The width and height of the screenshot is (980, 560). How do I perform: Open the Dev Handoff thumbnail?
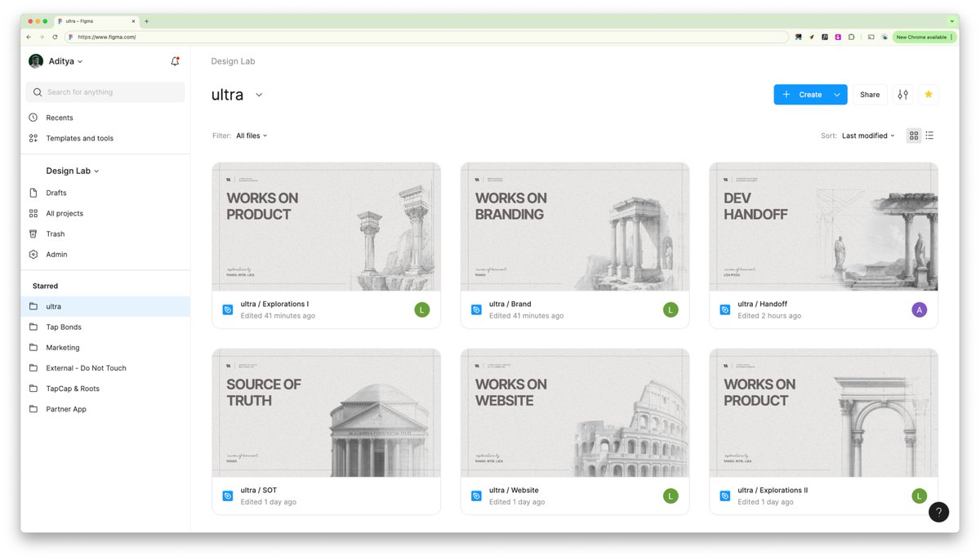pyautogui.click(x=823, y=226)
